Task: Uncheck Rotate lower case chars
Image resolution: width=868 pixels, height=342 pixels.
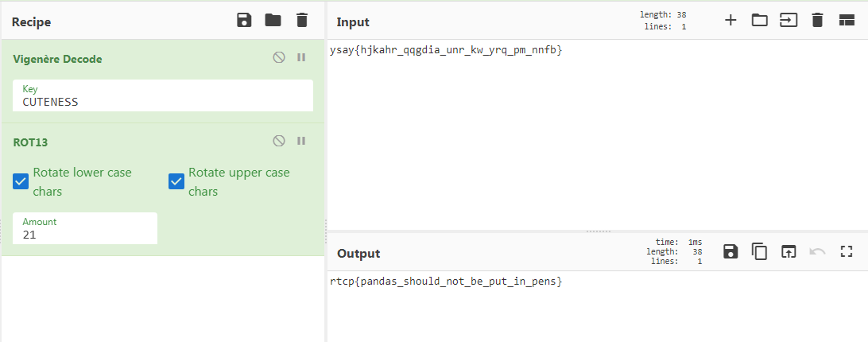Action: (21, 181)
